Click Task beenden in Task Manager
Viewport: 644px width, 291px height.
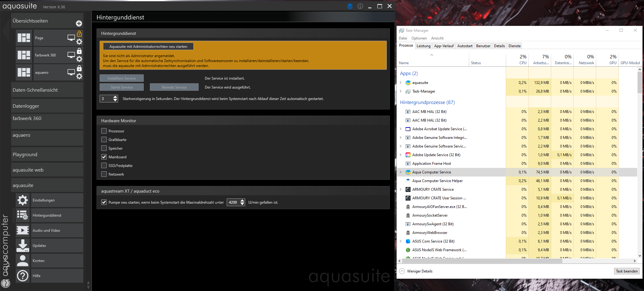627,271
